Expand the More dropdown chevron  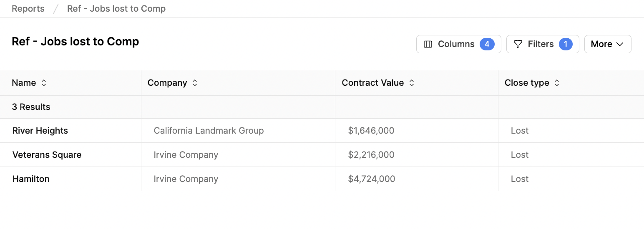(620, 44)
